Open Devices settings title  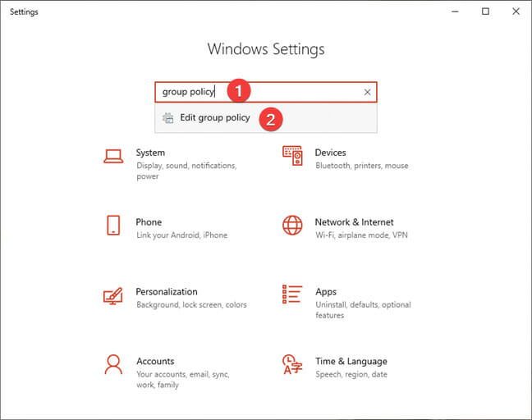pos(331,153)
